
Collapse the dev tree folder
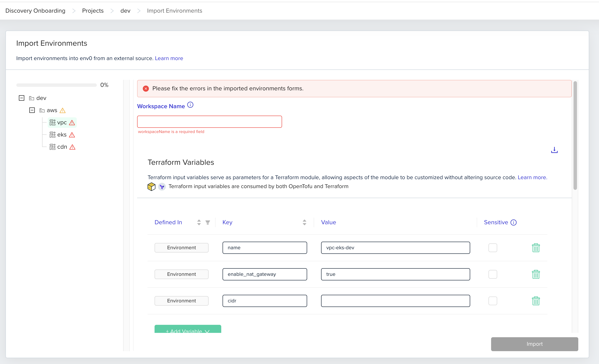point(22,98)
